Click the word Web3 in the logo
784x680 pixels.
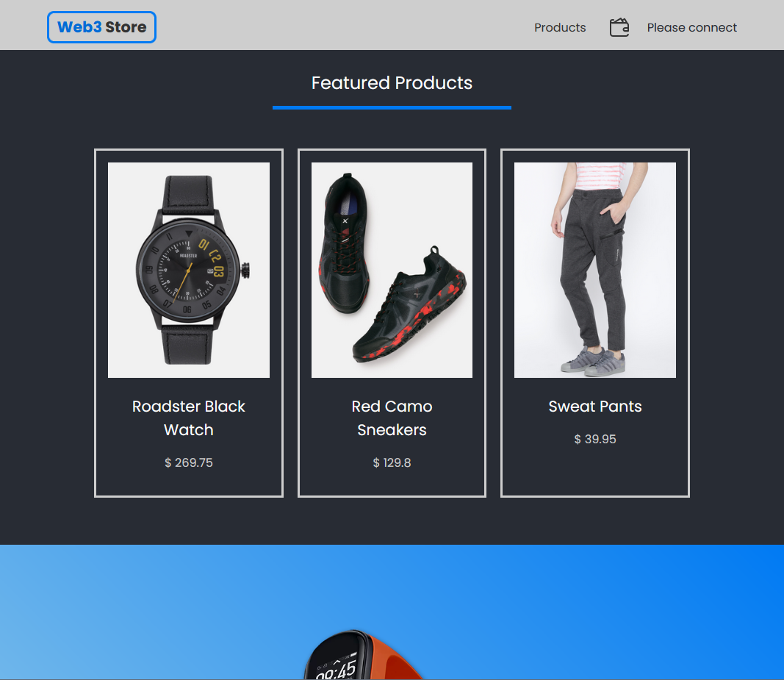79,27
